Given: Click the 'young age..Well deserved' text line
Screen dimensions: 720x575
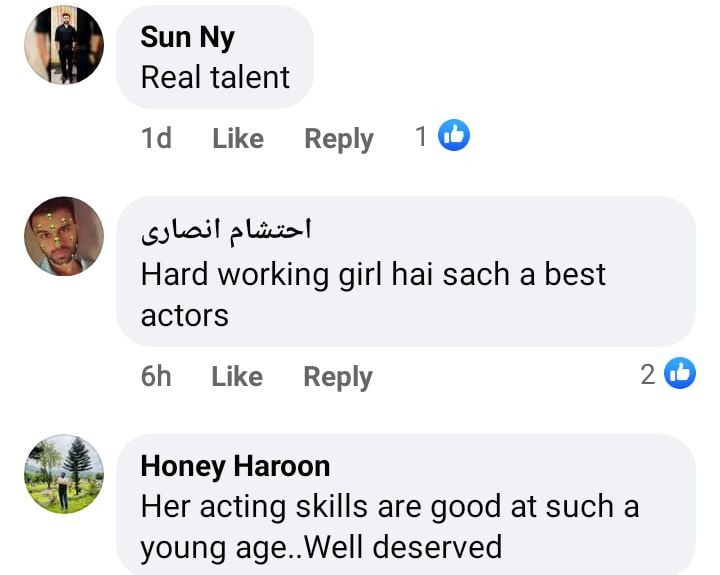Looking at the screenshot, I should pyautogui.click(x=320, y=547).
